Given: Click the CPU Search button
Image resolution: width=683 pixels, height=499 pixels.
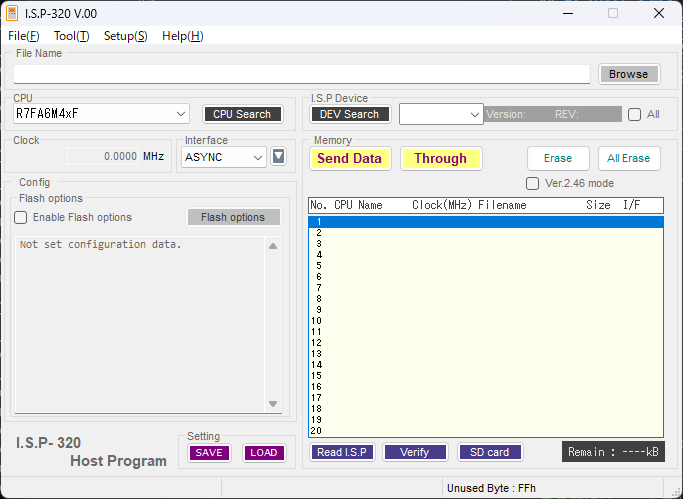Looking at the screenshot, I should click(x=242, y=114).
